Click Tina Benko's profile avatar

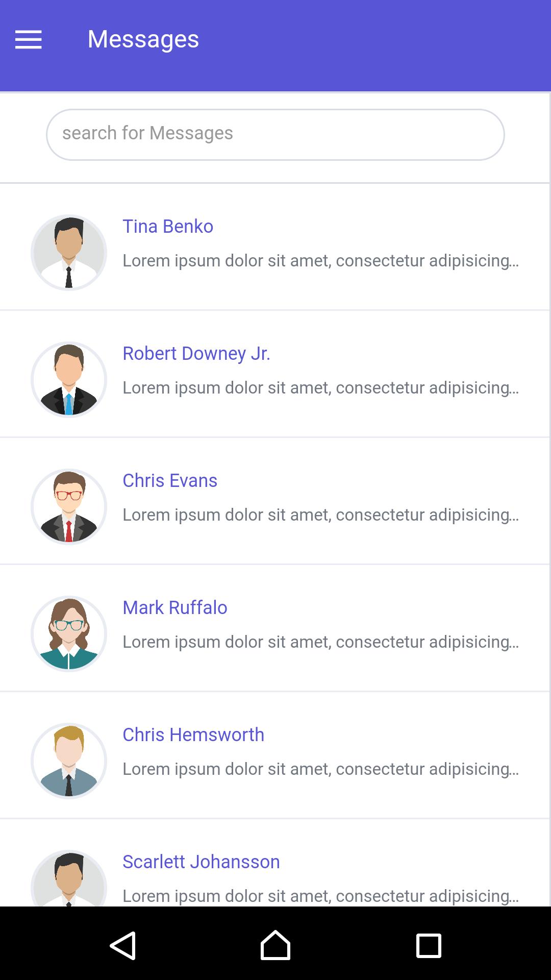click(69, 253)
